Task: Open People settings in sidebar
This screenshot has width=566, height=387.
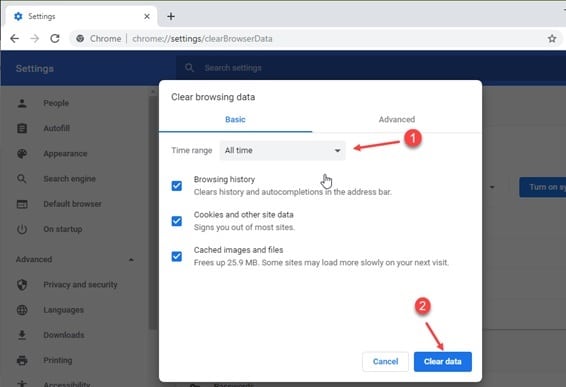Action: [56, 103]
